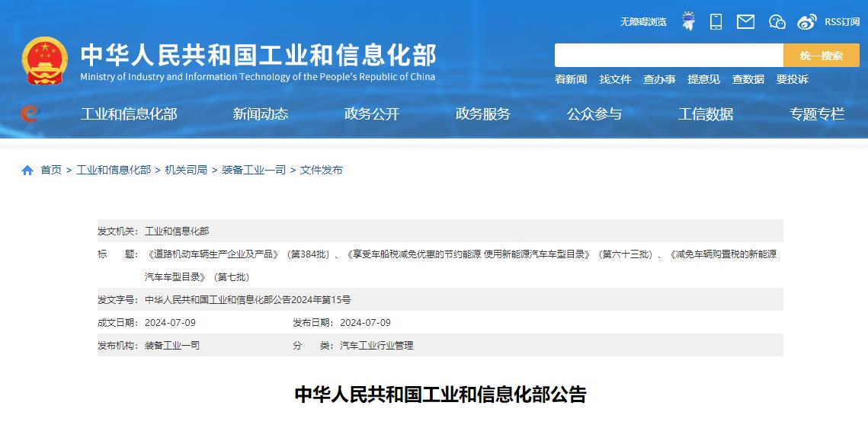
Task: Click the 找文件 quick link
Action: pyautogui.click(x=615, y=79)
